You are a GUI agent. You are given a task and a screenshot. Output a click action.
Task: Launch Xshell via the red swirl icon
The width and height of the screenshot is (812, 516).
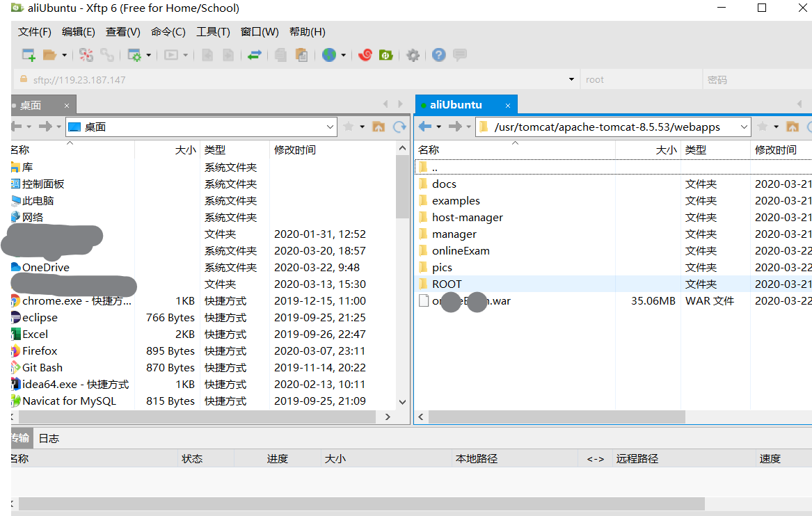coord(365,55)
